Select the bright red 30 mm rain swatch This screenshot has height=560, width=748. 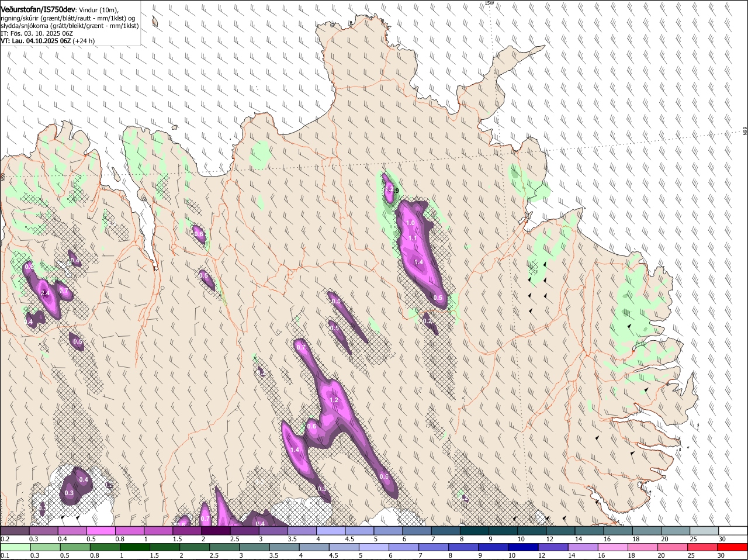[x=732, y=548]
